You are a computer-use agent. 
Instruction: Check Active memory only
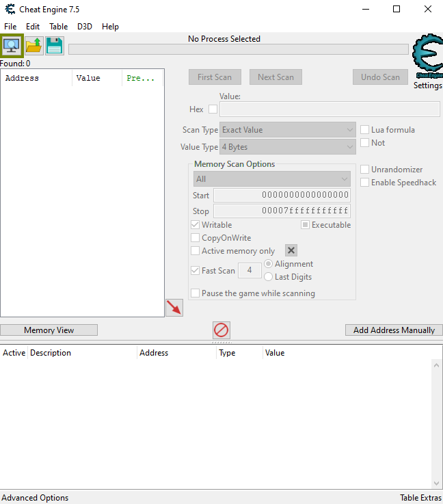[x=195, y=251]
